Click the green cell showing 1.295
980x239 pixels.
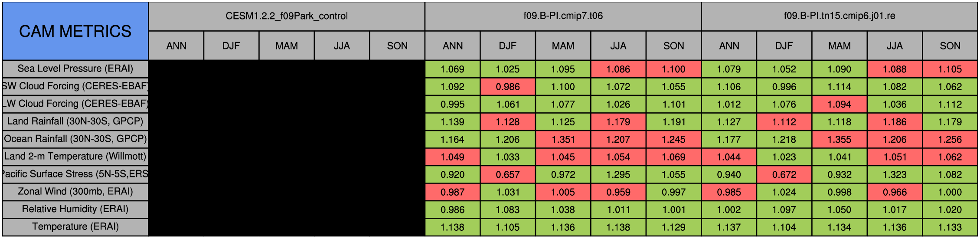click(x=618, y=174)
